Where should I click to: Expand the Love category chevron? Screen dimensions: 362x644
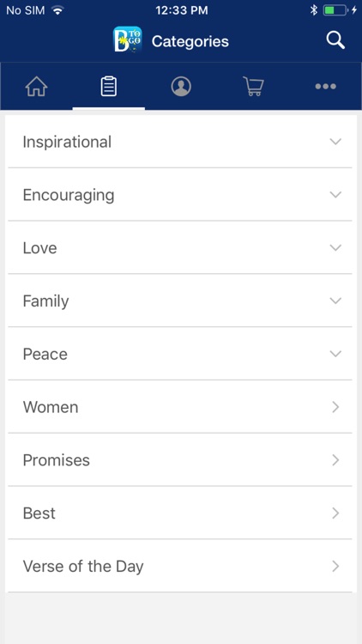[335, 247]
